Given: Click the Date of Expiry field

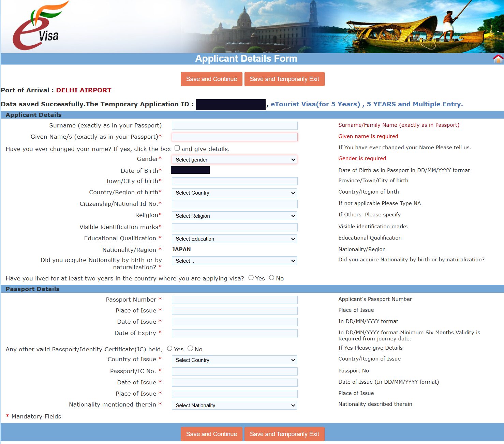Looking at the screenshot, I should click(235, 333).
